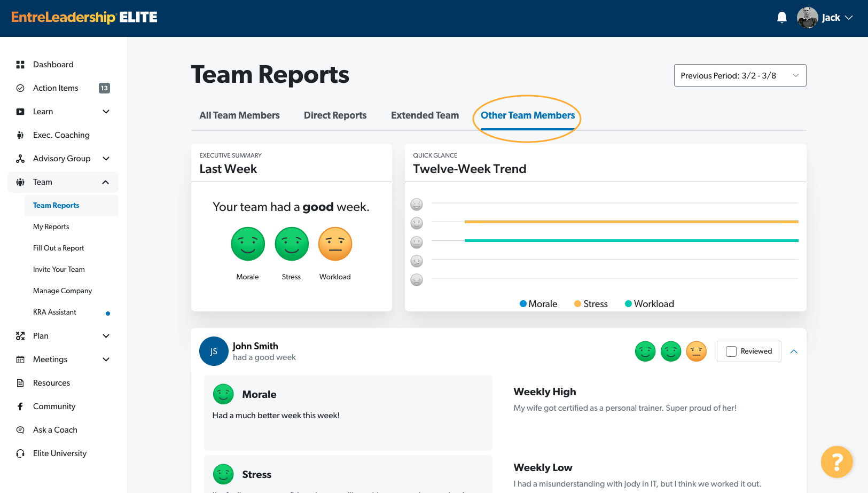Viewport: 868px width, 493px height.
Task: Expand the Learn menu chevron
Action: point(106,112)
